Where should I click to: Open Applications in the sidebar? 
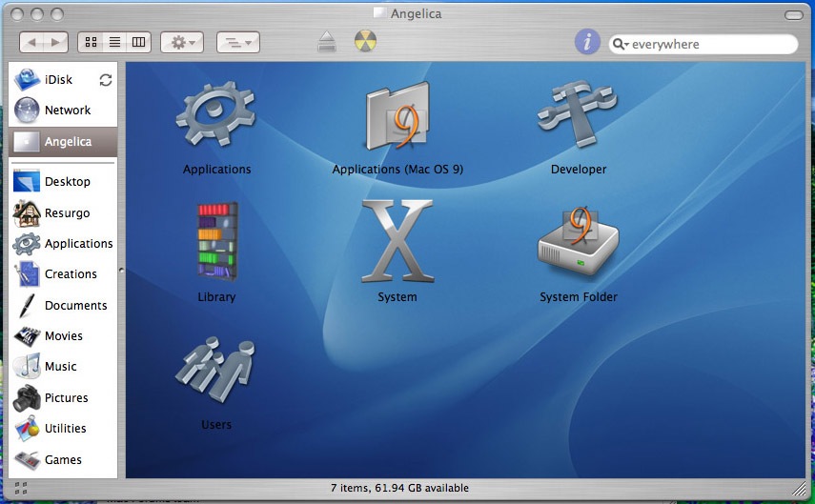(63, 244)
